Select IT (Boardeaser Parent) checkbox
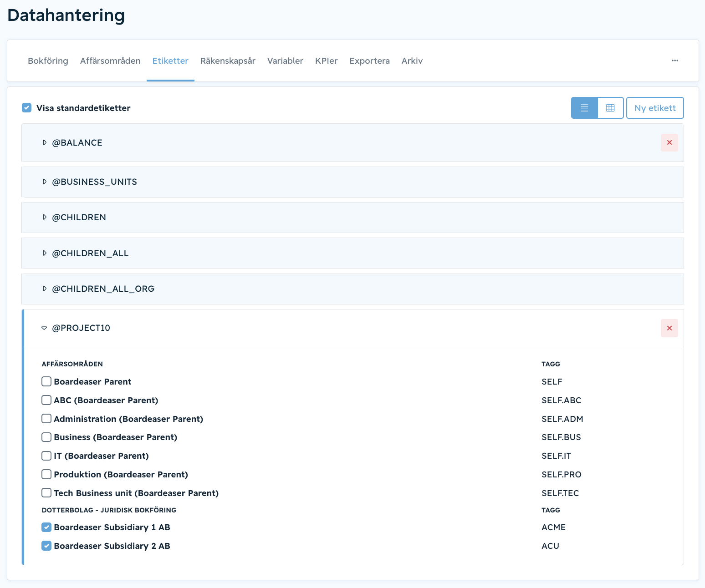705x588 pixels. click(46, 456)
